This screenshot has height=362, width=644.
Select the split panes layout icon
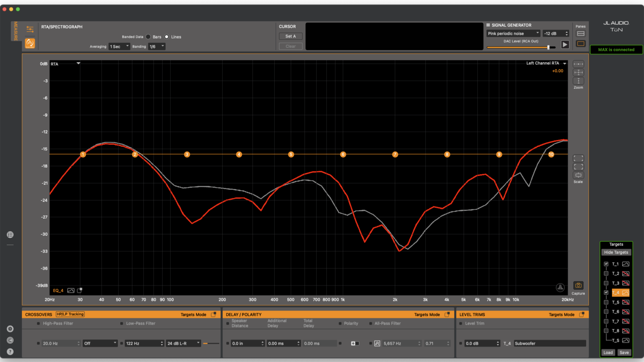coord(581,34)
